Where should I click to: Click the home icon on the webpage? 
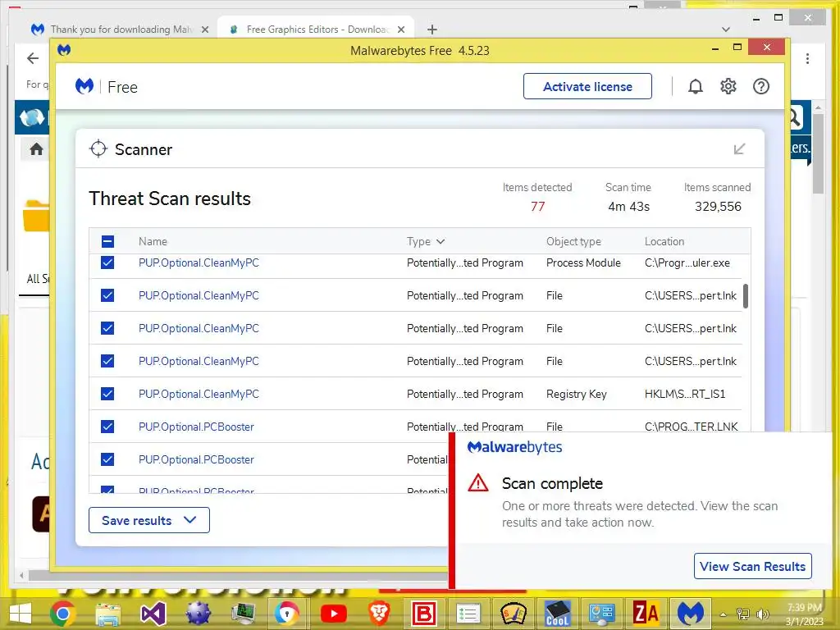[36, 149]
